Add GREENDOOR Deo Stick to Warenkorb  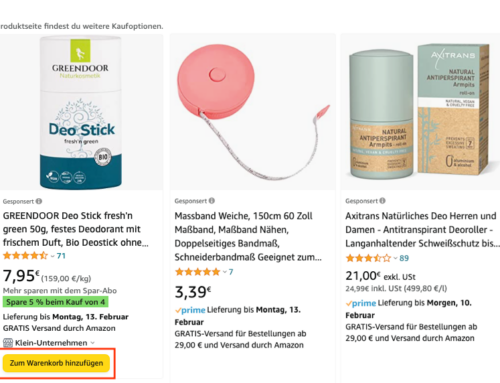56,363
